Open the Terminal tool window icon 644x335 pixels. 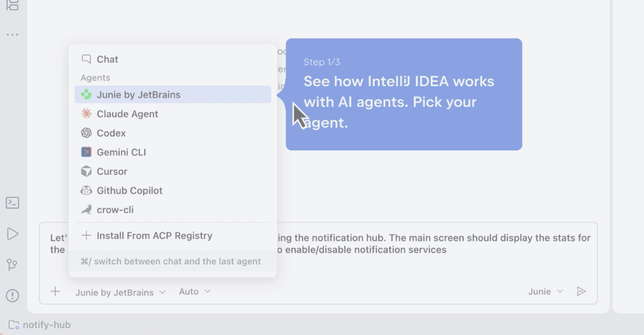click(x=12, y=203)
